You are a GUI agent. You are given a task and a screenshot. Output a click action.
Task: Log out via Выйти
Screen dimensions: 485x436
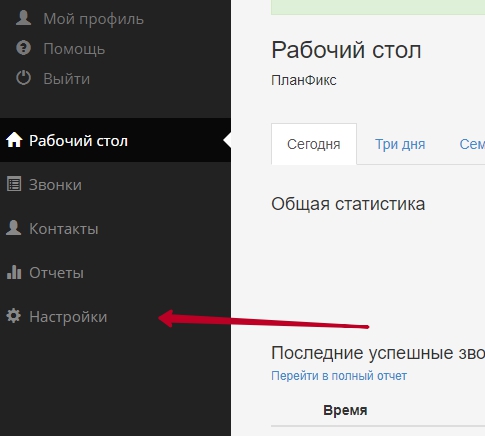point(67,79)
